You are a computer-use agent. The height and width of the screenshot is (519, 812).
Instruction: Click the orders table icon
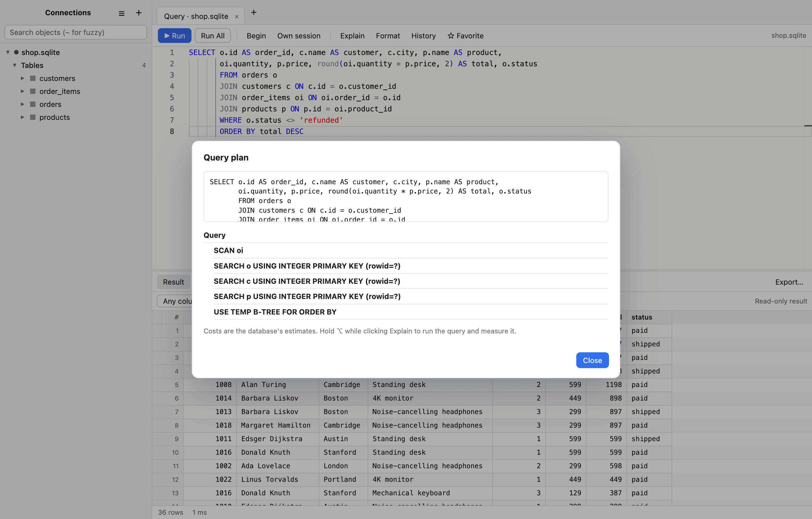pyautogui.click(x=33, y=104)
